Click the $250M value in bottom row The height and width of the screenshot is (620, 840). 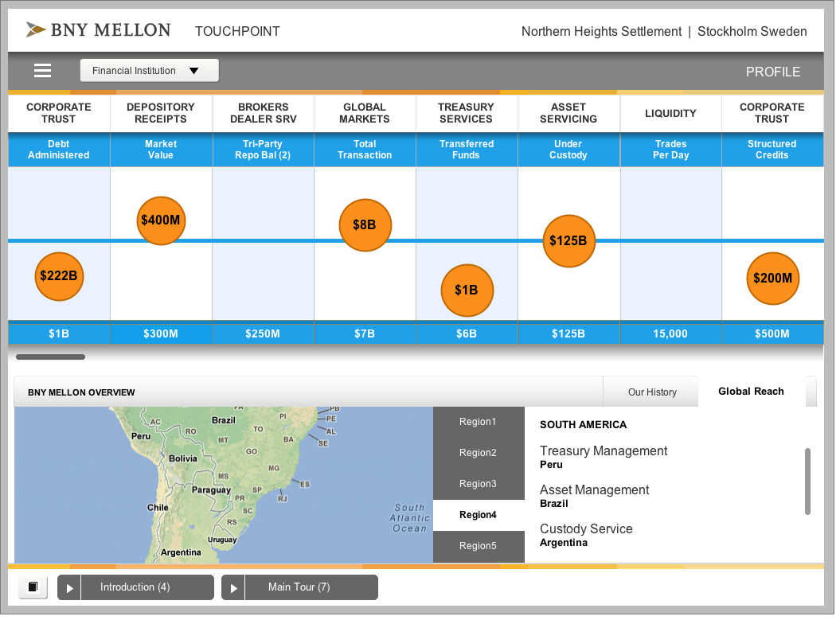click(263, 334)
